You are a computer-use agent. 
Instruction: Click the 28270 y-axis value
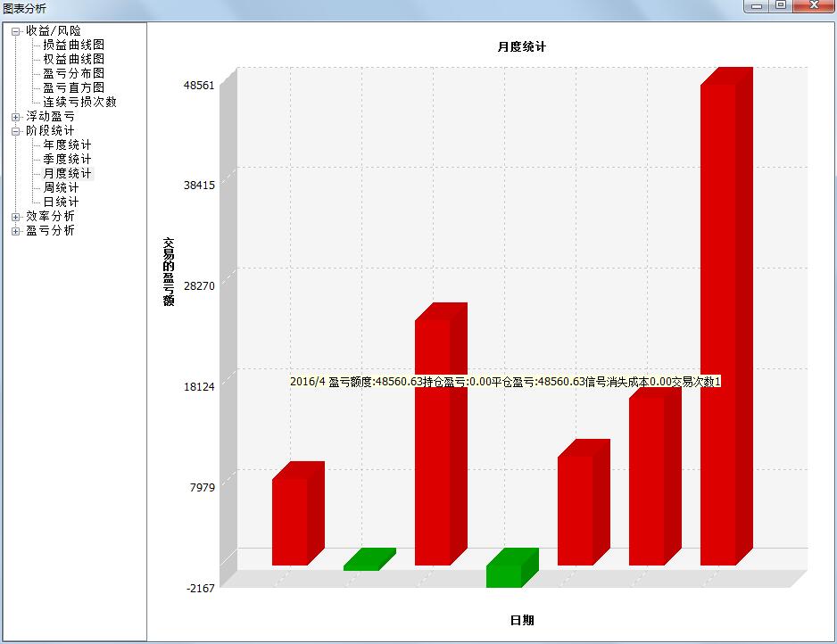click(x=199, y=286)
